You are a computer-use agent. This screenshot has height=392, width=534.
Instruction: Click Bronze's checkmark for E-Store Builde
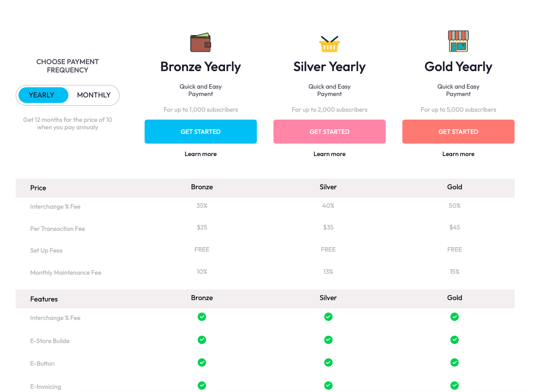tap(202, 340)
